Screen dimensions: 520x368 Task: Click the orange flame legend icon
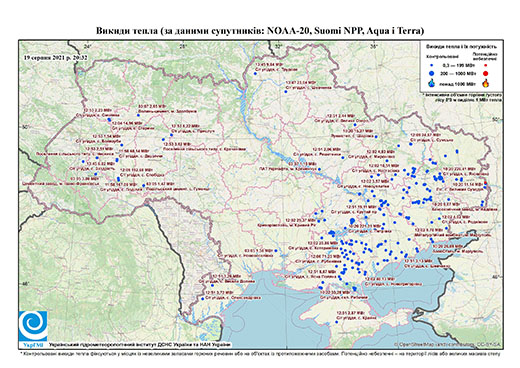[485, 83]
